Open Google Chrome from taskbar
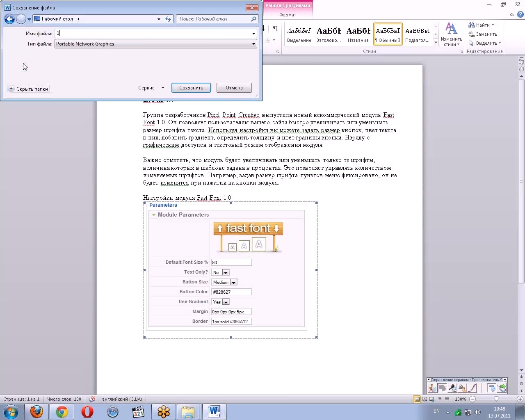Image resolution: width=525 pixels, height=420 pixels. tap(62, 411)
